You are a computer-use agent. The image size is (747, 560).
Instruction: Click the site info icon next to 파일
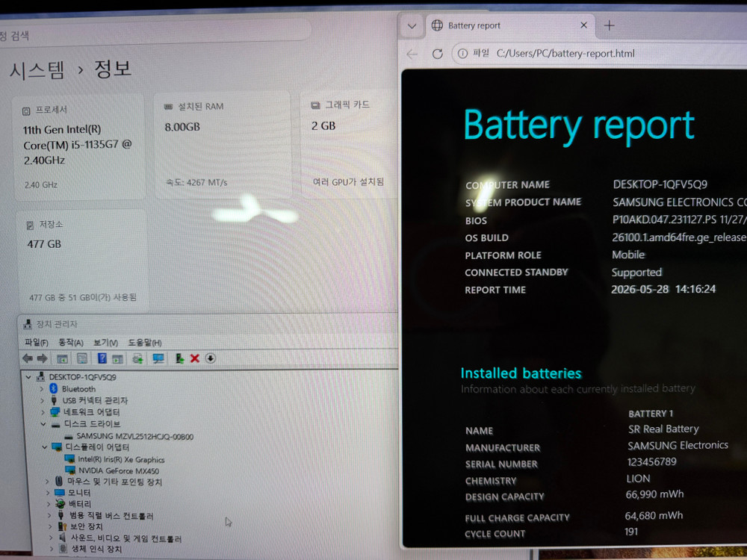pyautogui.click(x=462, y=54)
